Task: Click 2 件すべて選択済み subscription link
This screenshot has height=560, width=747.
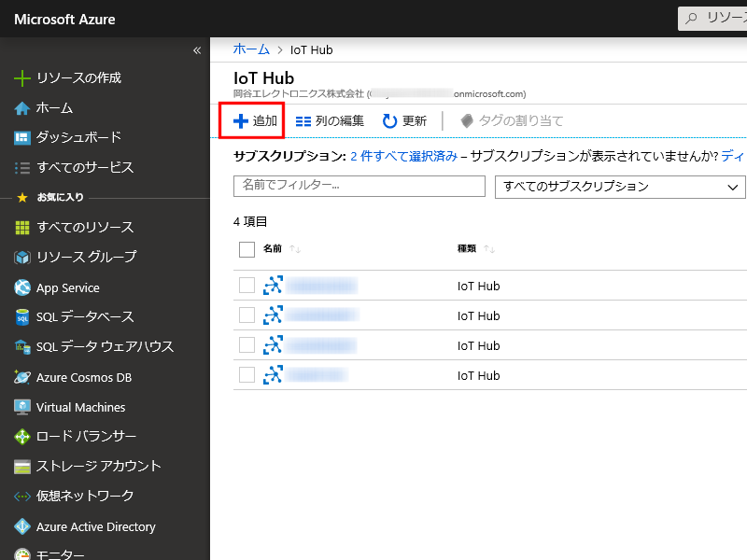Action: pyautogui.click(x=403, y=156)
